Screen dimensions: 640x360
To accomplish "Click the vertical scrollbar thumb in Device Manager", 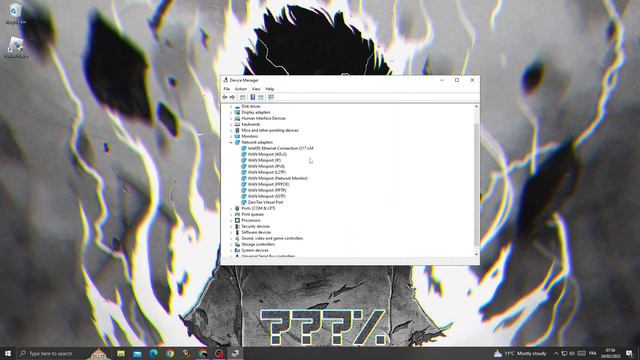I will (x=476, y=185).
